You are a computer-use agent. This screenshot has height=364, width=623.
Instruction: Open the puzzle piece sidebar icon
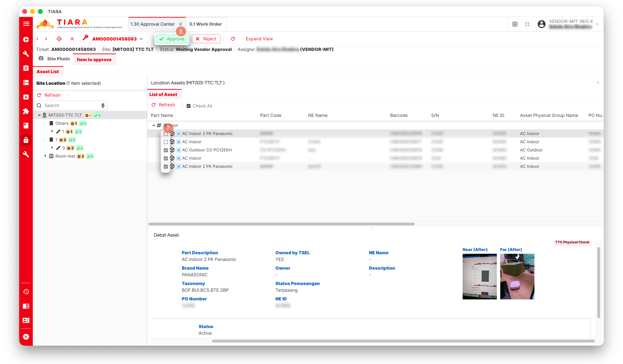coord(26,111)
